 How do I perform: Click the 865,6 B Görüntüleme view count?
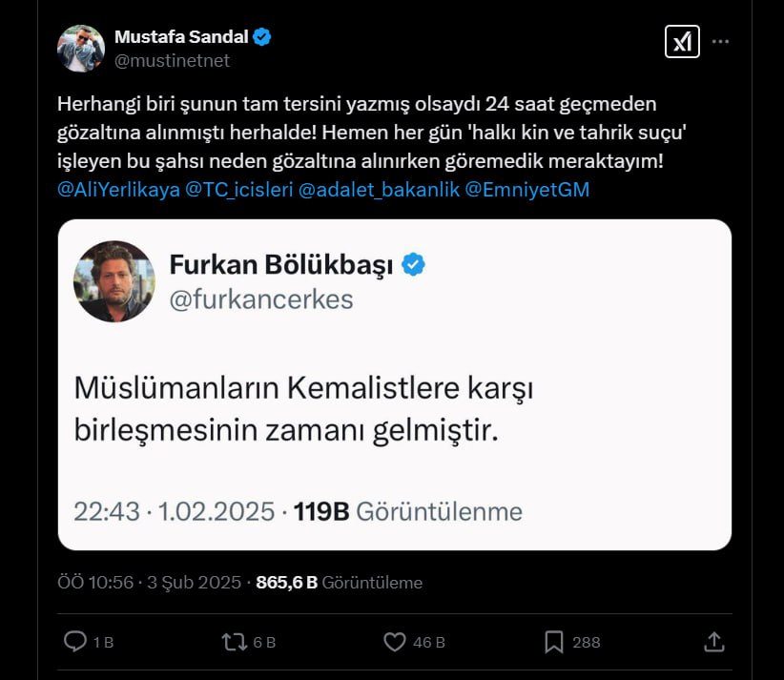coord(340,582)
